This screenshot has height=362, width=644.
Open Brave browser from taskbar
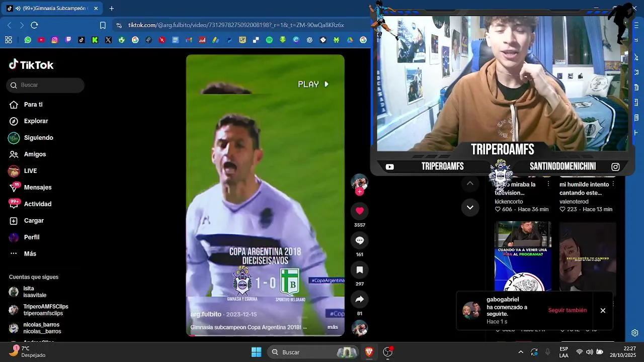coord(369,352)
